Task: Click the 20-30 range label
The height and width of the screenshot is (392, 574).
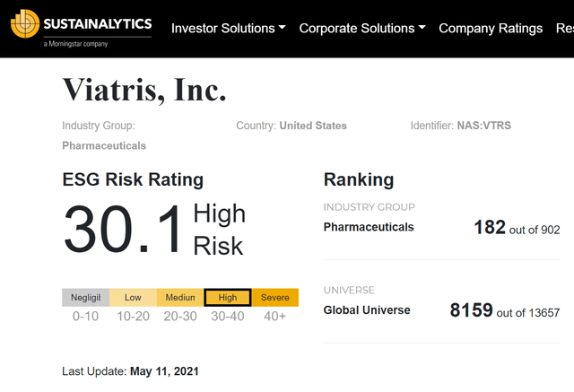Action: click(180, 316)
